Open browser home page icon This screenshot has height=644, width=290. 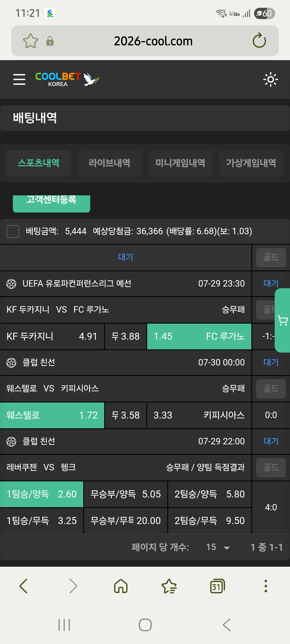(x=121, y=586)
